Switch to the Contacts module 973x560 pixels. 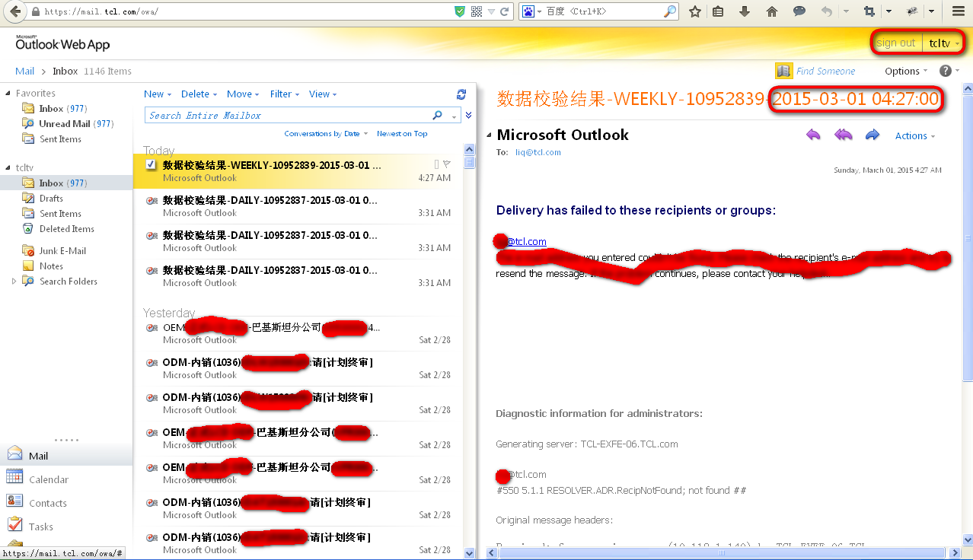tap(66, 503)
